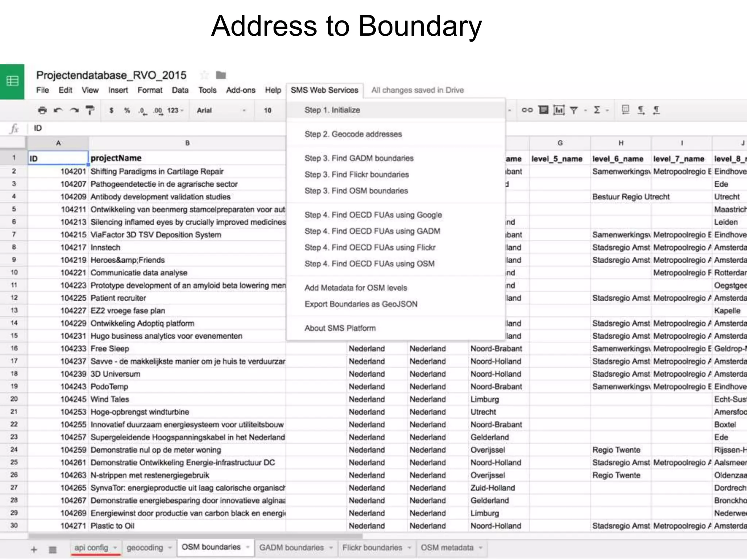Open the all sheets list icon

53,549
